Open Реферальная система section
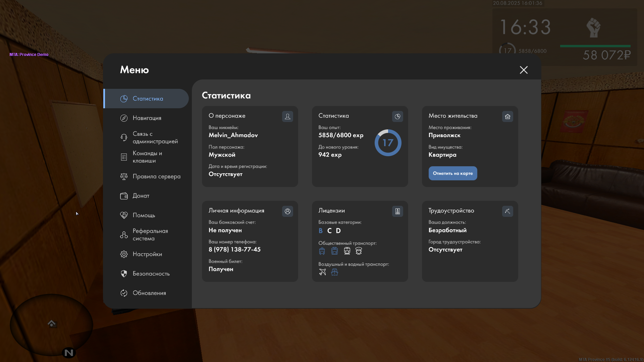Viewport: 644px width, 362px height. pos(146,235)
